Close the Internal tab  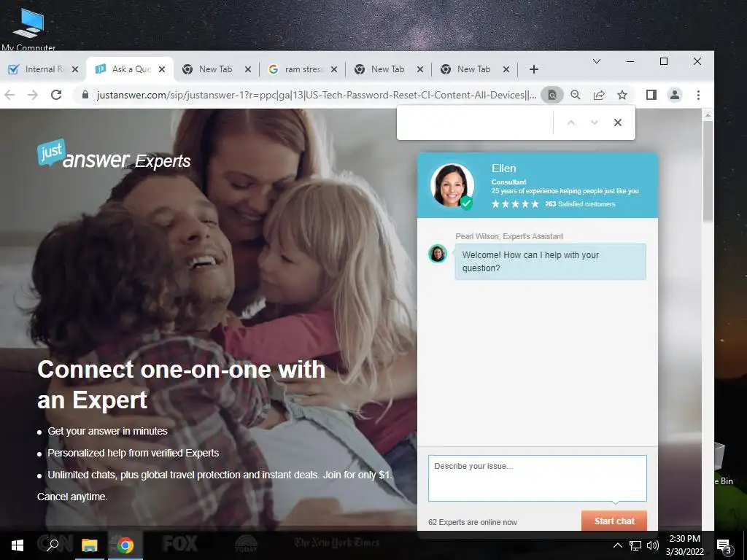click(75, 69)
